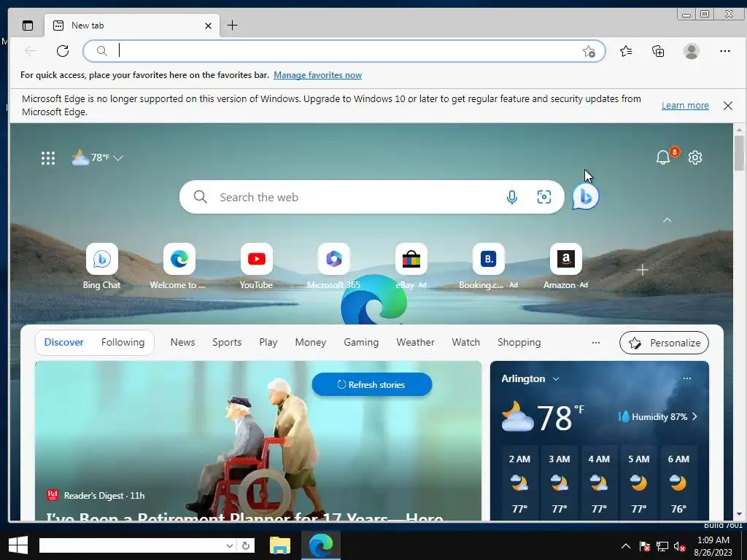Open notifications bell icon
This screenshot has height=560, width=747.
point(662,157)
